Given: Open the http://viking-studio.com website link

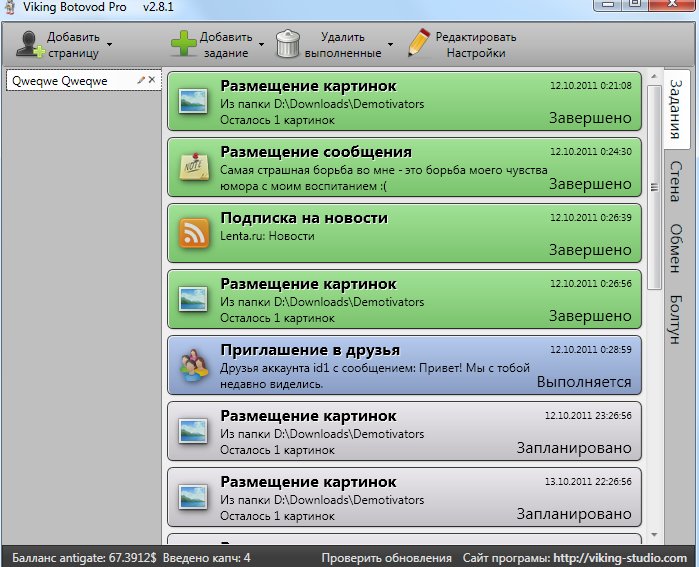Looking at the screenshot, I should click(620, 558).
